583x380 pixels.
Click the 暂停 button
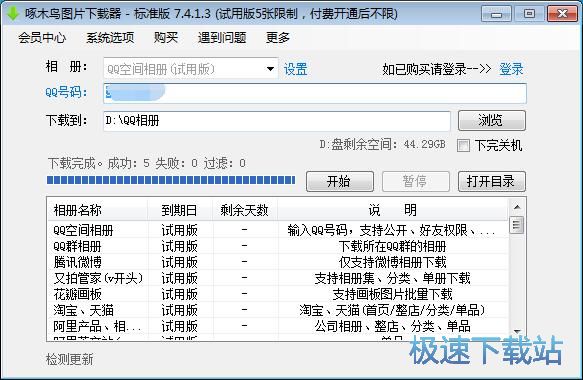click(x=416, y=181)
